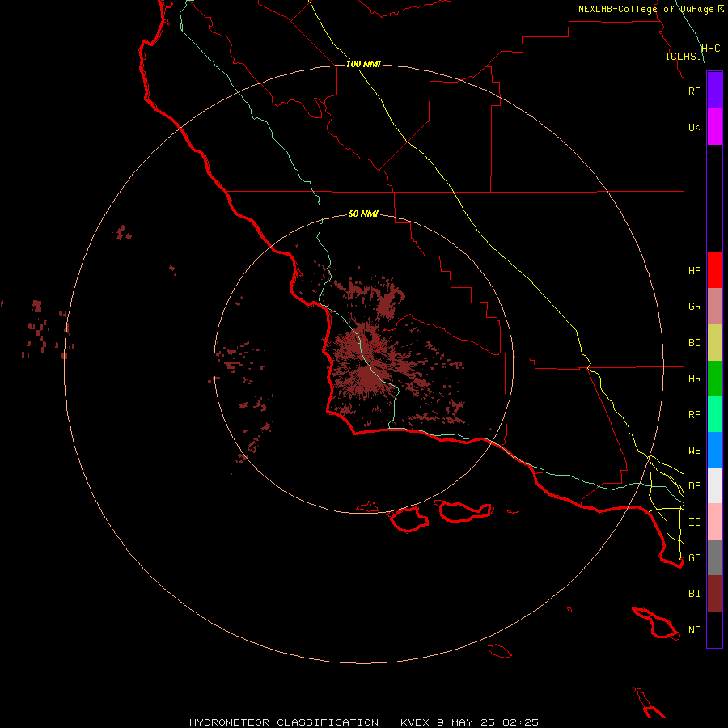Click the HR legend label
Viewport: 728px width, 728px height.
[x=694, y=379]
